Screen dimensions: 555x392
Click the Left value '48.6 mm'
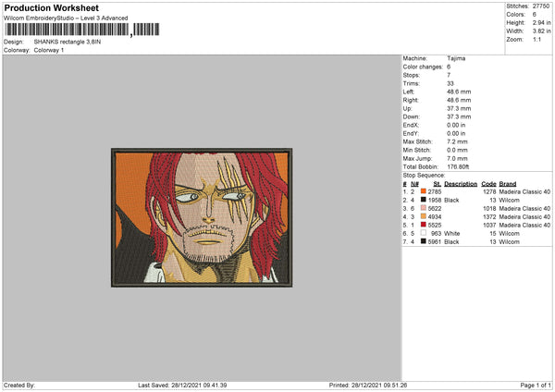pos(459,92)
